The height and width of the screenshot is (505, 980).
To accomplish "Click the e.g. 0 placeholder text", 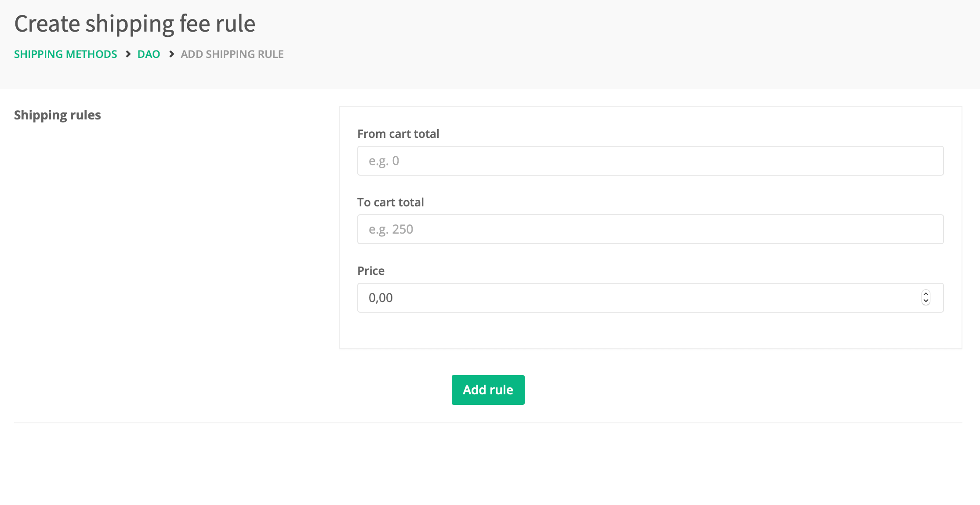I will (x=384, y=161).
